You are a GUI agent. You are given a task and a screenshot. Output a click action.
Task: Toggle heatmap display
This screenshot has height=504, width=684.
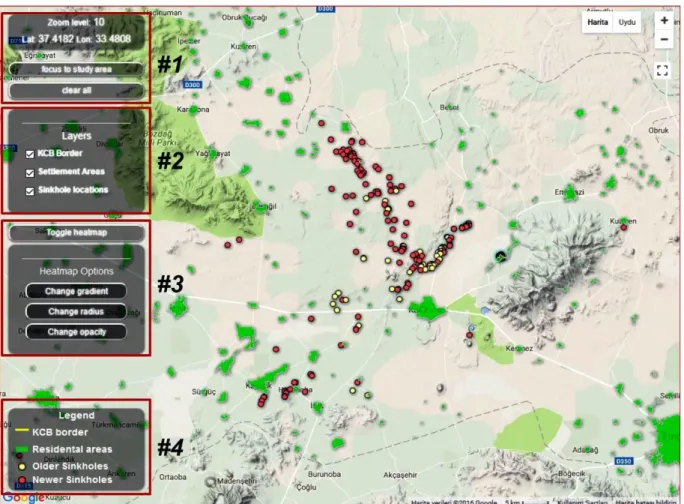coord(76,233)
